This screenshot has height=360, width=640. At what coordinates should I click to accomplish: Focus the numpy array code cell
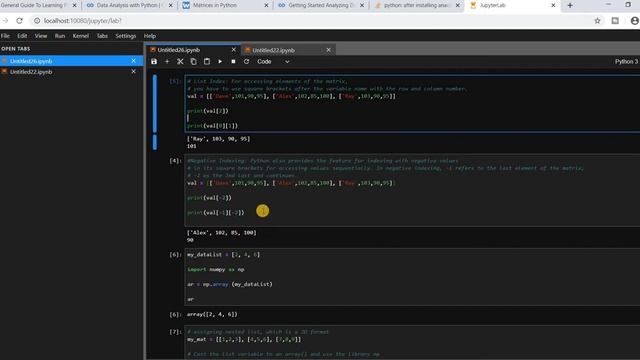[412, 277]
